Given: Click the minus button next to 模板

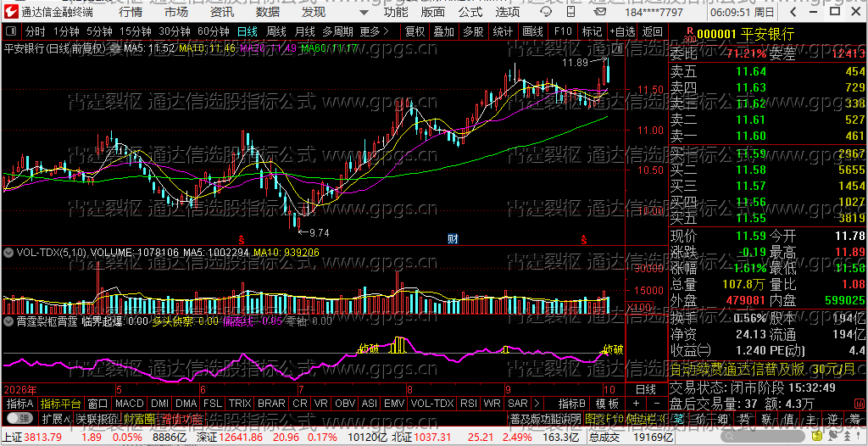Looking at the screenshot, I should [657, 404].
